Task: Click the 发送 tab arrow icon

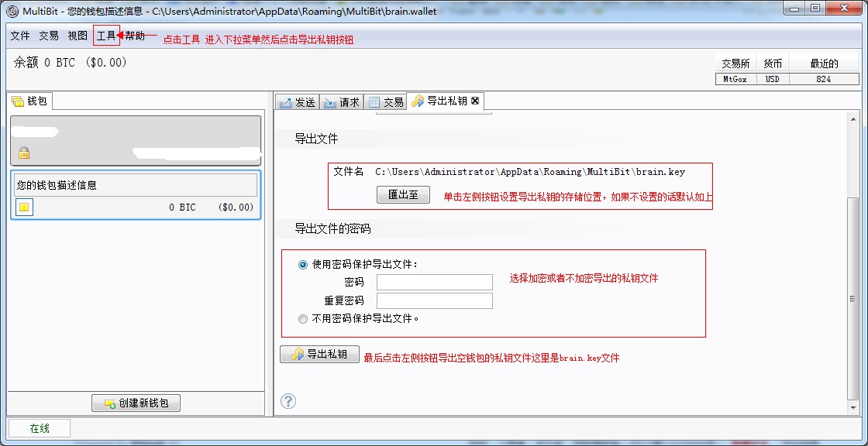Action: (286, 103)
